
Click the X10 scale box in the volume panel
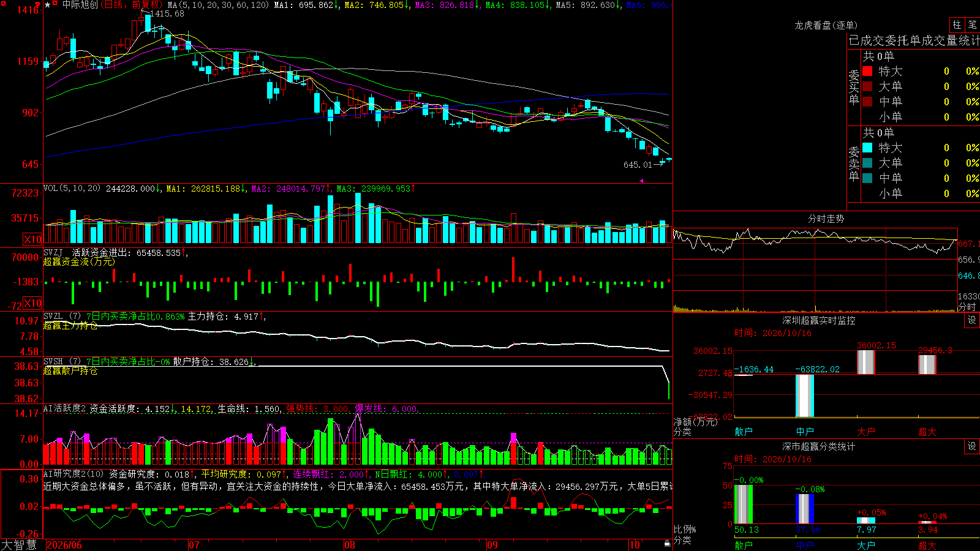[32, 239]
